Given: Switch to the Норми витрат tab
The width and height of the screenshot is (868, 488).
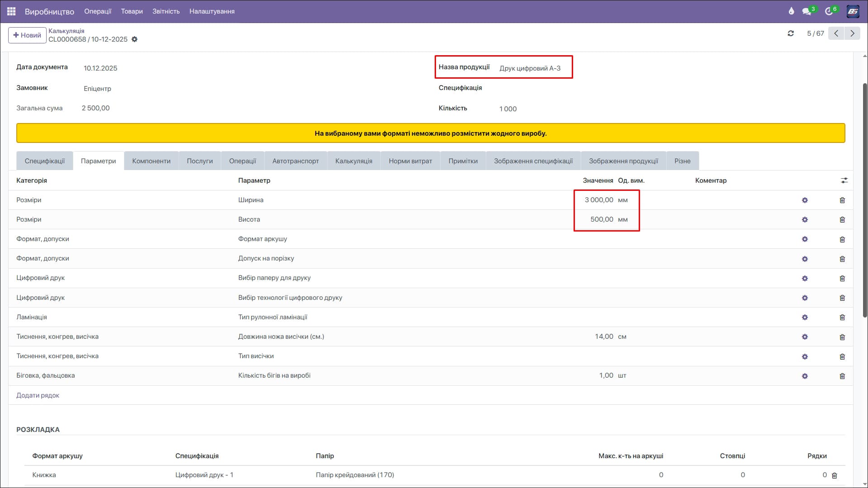Looking at the screenshot, I should pos(410,161).
